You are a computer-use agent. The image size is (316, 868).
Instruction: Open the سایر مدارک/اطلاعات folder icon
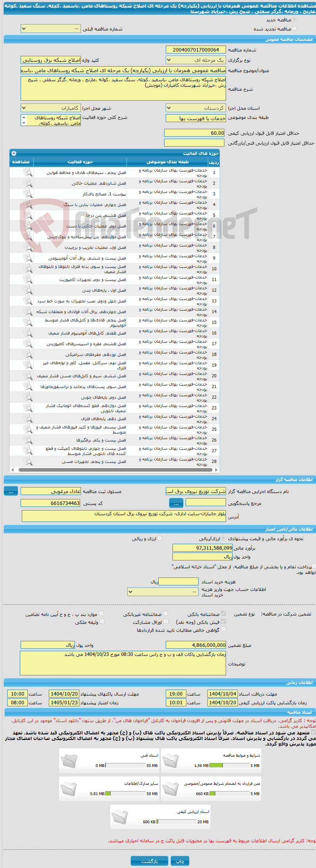[69, 789]
